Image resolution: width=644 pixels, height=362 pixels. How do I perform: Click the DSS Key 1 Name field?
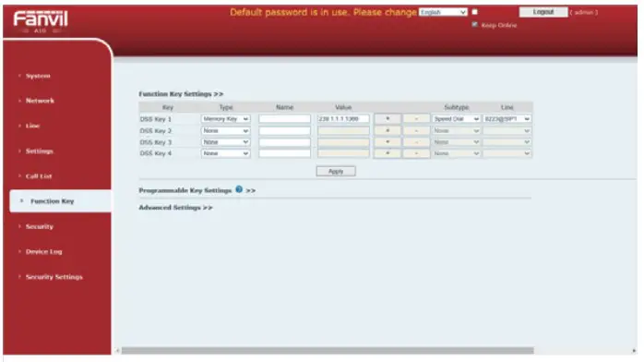284,119
